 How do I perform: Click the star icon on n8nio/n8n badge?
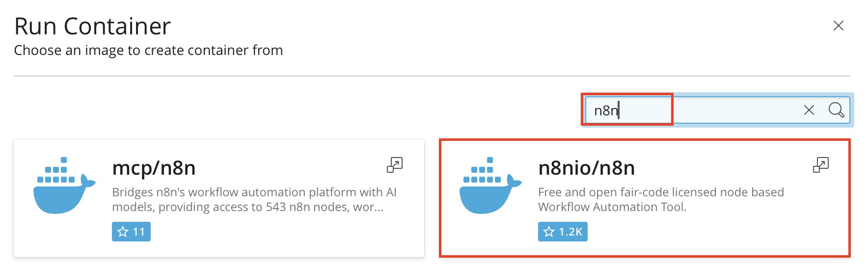pyautogui.click(x=549, y=232)
